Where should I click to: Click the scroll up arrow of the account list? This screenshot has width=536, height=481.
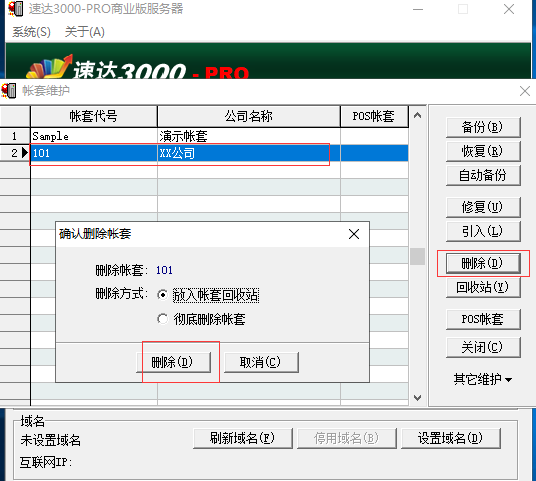click(417, 116)
